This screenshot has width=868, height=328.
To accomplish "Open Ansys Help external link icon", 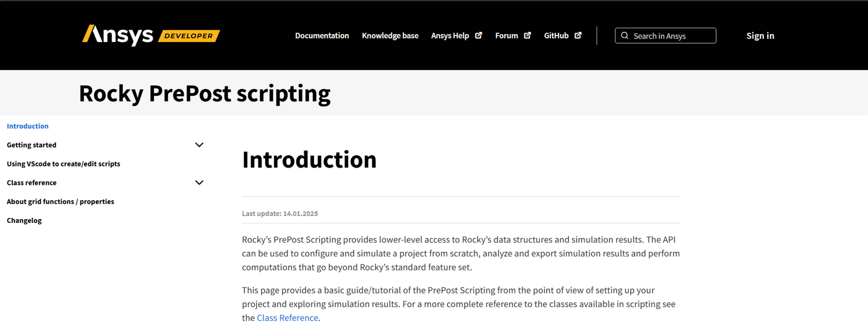I will point(479,35).
